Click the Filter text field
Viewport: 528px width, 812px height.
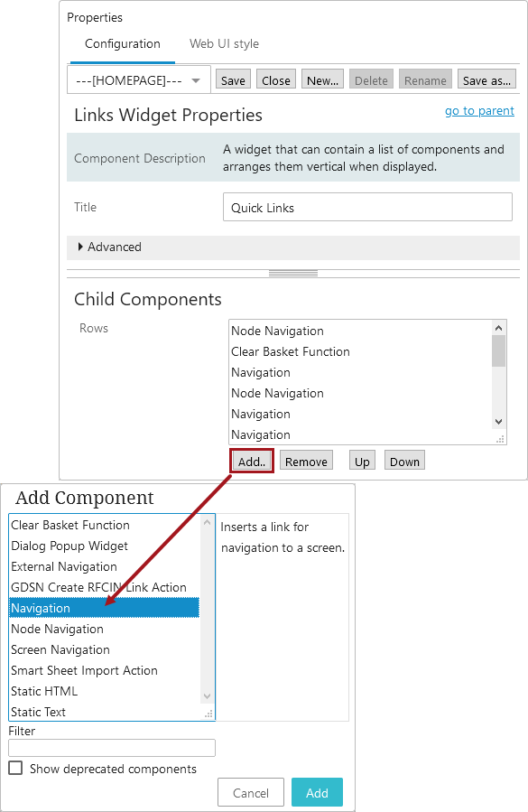tap(112, 748)
